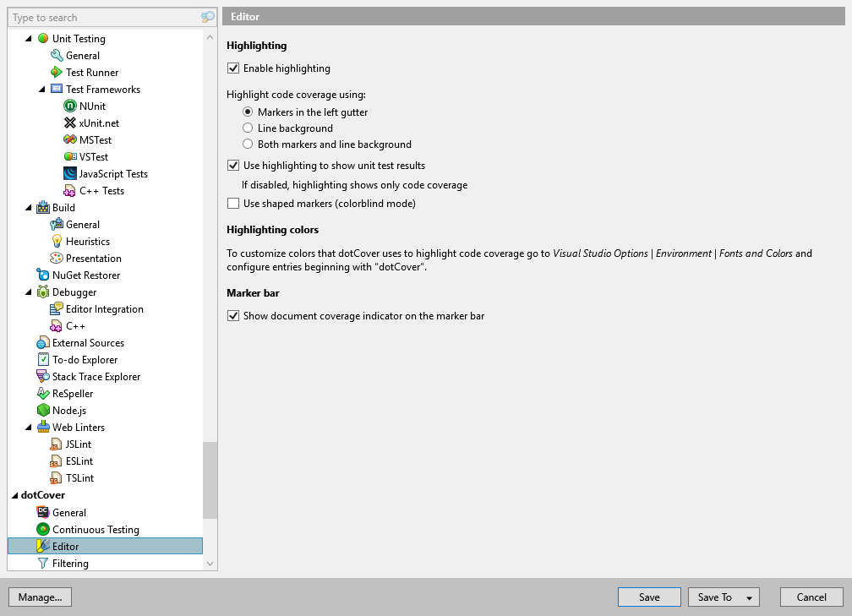Image resolution: width=852 pixels, height=616 pixels.
Task: Collapse the Test Frameworks tree node
Action: point(42,89)
